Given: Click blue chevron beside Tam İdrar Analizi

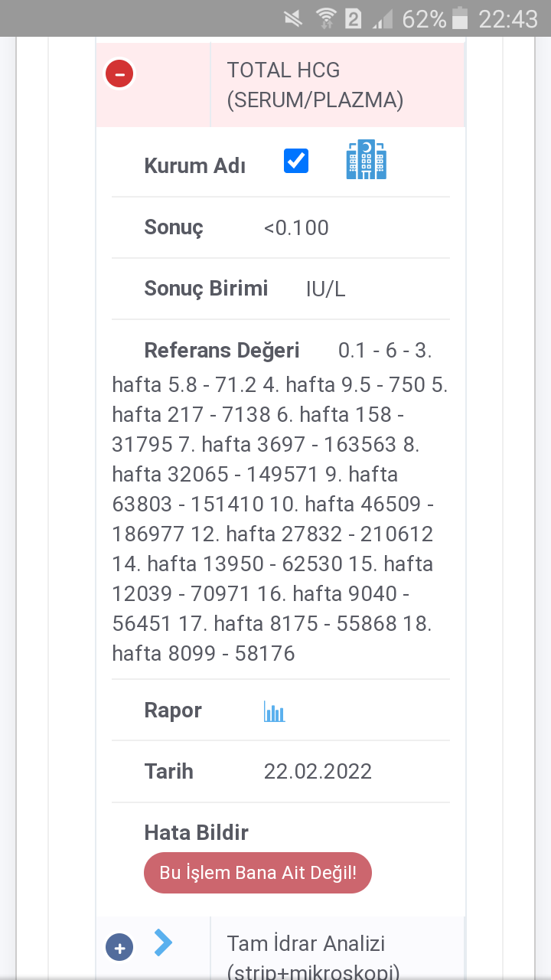Looking at the screenshot, I should tap(163, 942).
